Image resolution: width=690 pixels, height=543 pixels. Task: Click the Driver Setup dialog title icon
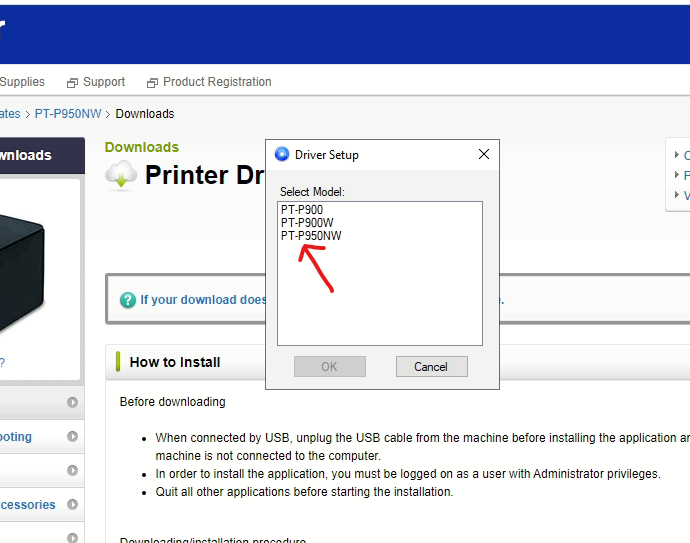click(282, 154)
